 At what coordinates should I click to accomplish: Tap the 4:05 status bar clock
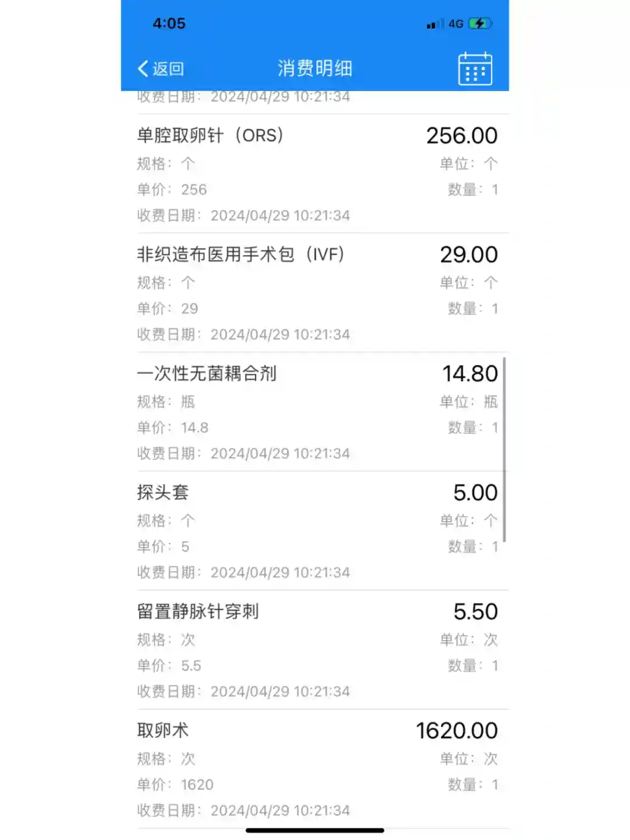[169, 24]
